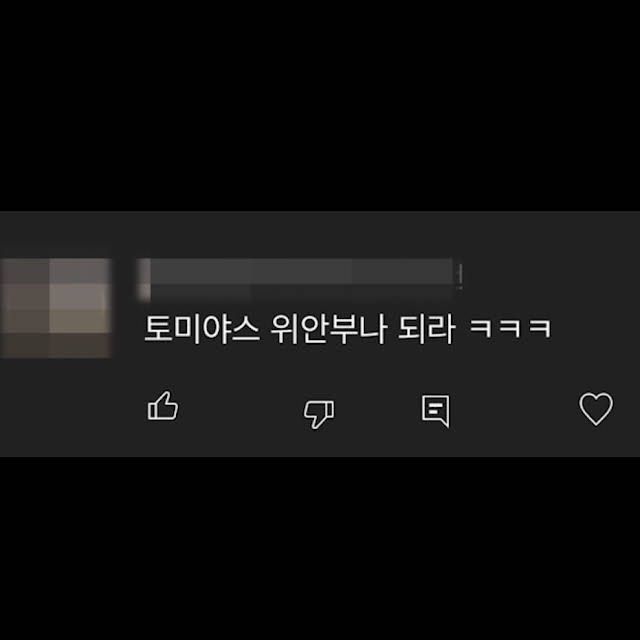640x640 pixels.
Task: Select the comment text '토미야스 위안부나 되라 ㅋㅋㅋ'
Action: (x=348, y=329)
